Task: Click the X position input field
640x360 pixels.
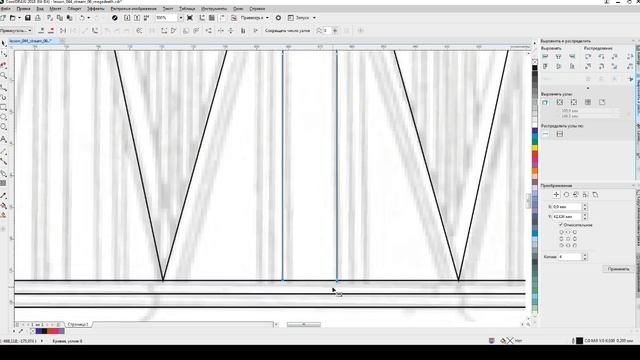Action: (x=567, y=207)
